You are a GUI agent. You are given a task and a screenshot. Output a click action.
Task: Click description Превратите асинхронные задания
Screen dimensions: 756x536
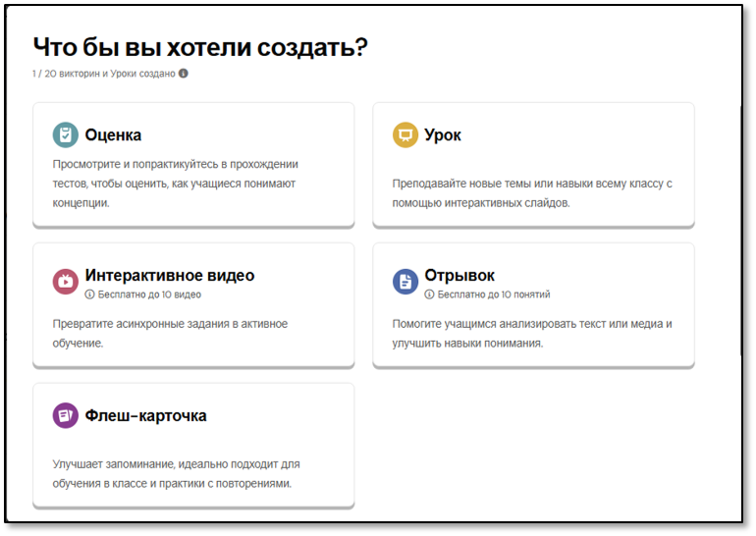(170, 334)
